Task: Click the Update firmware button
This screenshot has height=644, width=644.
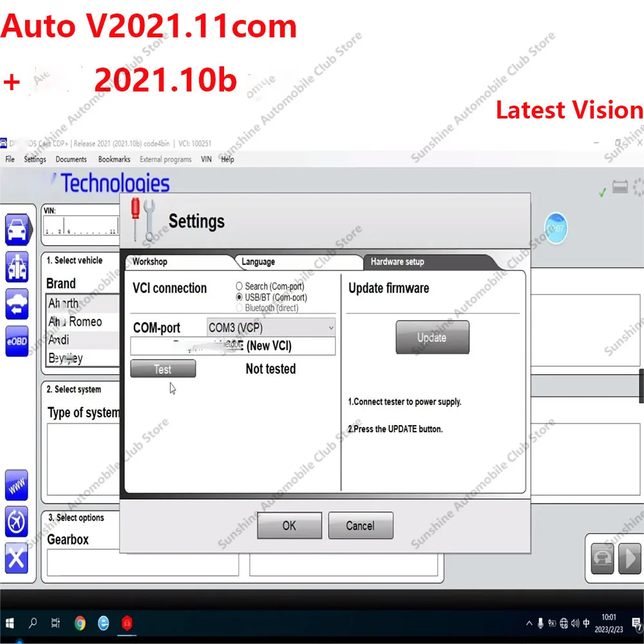Action: (x=433, y=337)
